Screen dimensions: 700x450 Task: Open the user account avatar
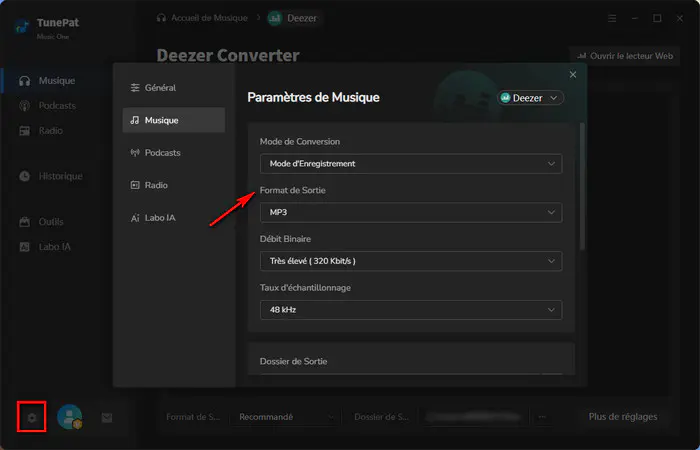click(x=70, y=417)
